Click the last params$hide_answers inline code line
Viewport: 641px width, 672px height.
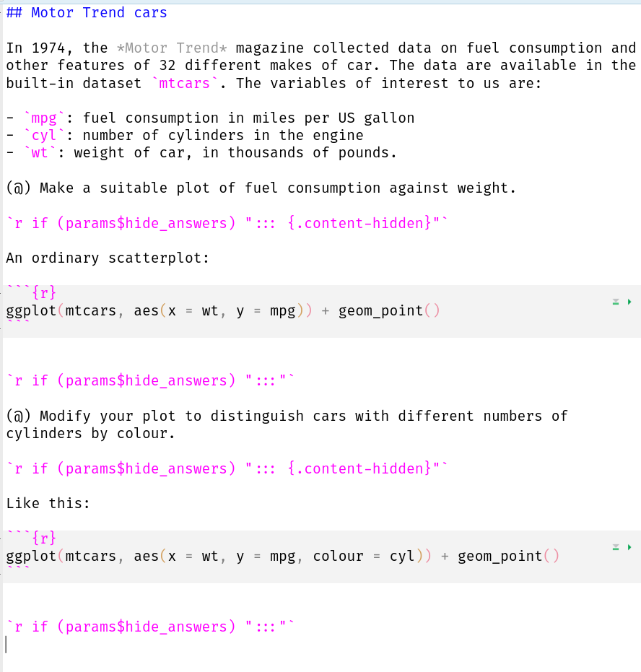(150, 627)
